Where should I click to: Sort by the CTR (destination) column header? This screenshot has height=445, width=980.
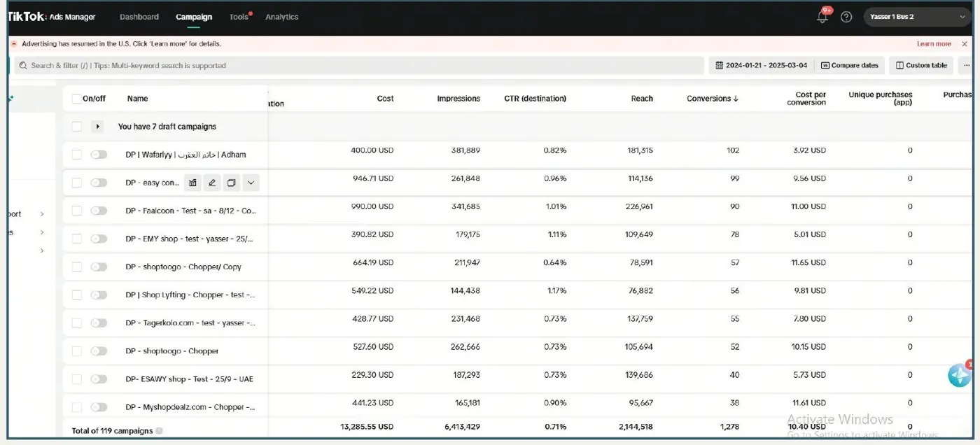535,99
